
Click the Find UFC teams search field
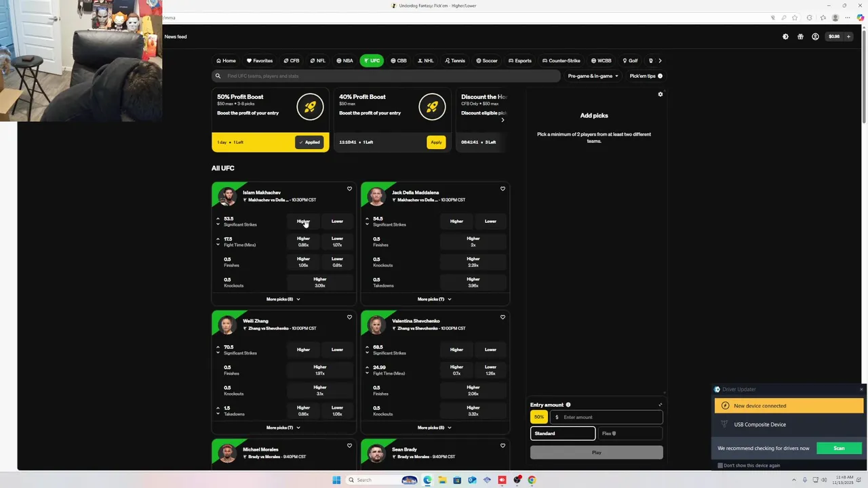tap(386, 76)
